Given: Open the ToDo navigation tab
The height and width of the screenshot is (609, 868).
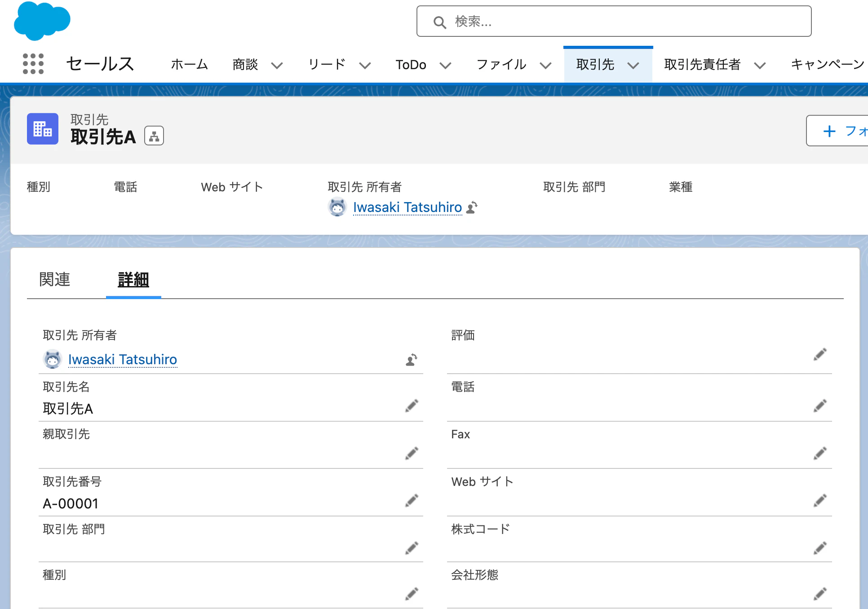Looking at the screenshot, I should tap(411, 65).
